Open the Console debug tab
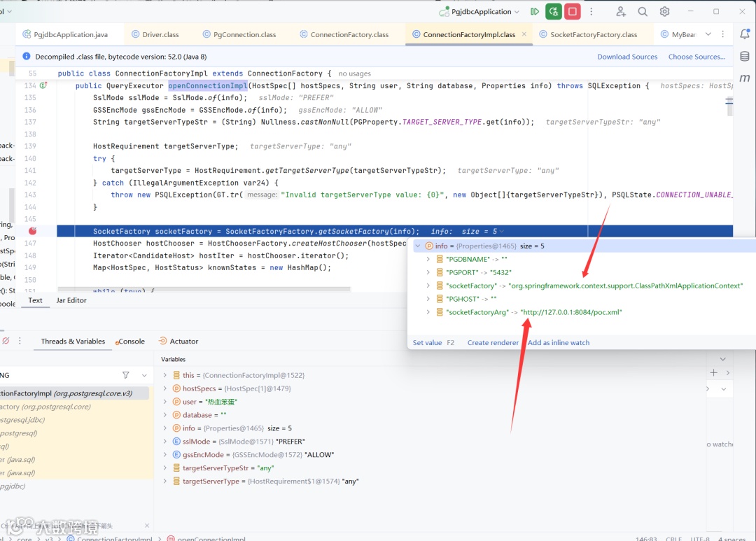 130,341
